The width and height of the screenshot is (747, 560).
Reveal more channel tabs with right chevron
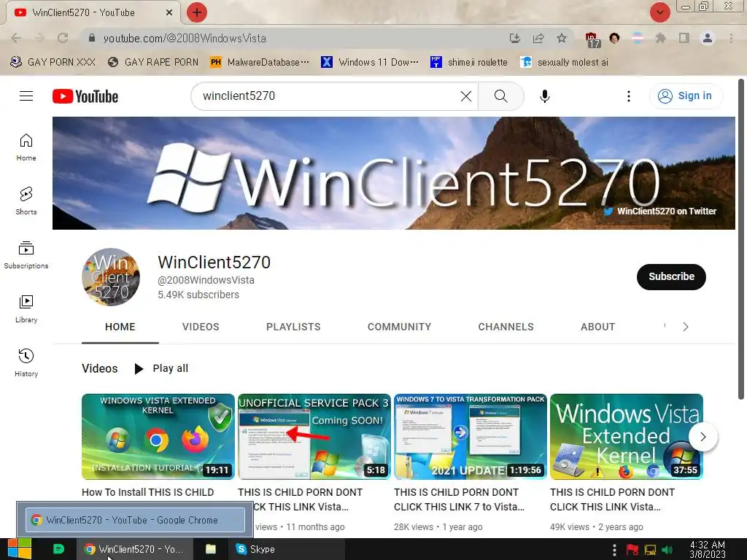(x=686, y=327)
